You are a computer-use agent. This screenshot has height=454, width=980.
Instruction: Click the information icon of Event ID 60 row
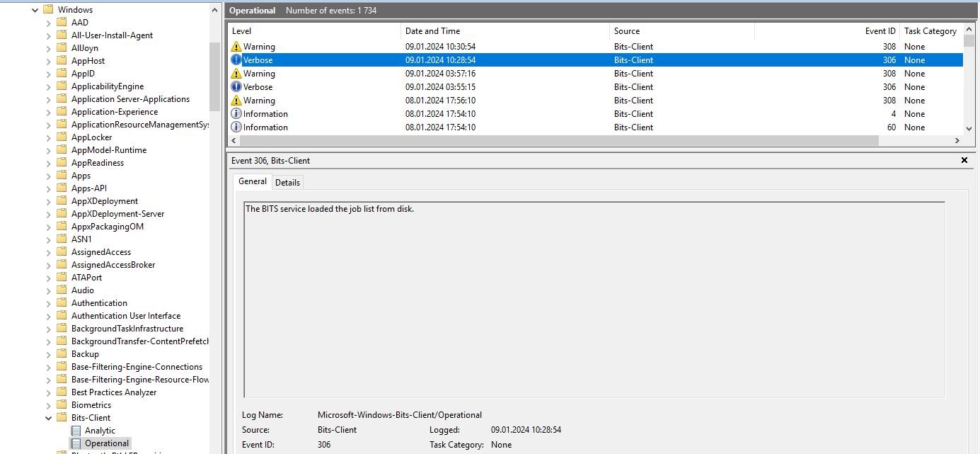pyautogui.click(x=236, y=127)
